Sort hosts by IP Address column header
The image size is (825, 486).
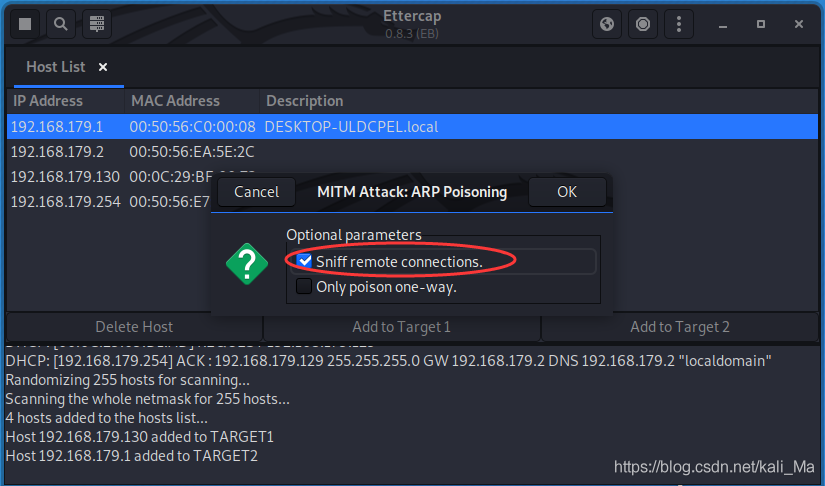[x=48, y=101]
